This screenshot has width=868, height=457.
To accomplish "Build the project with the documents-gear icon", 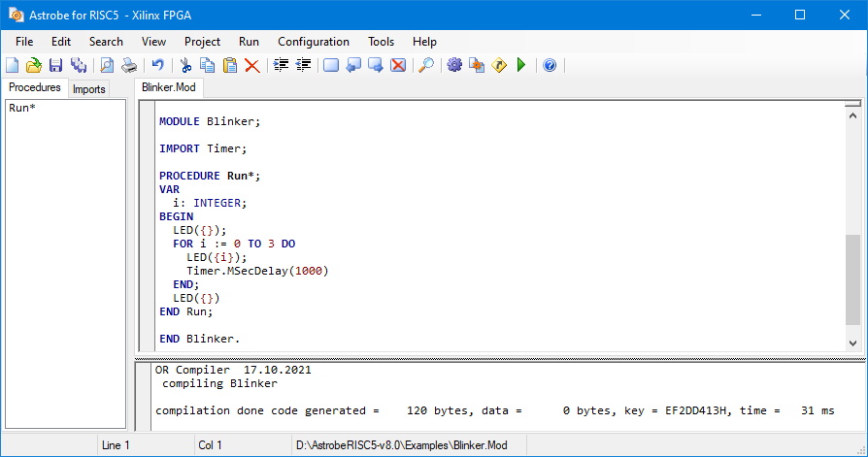I will click(x=477, y=65).
